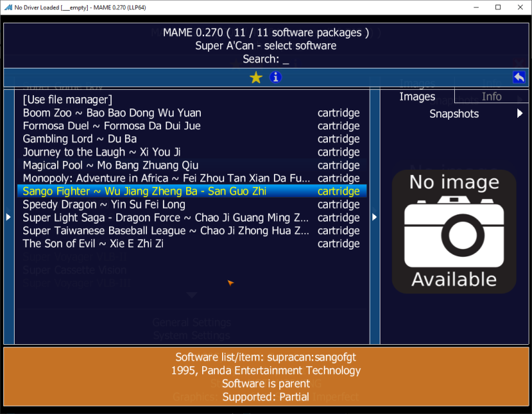Screen dimensions: 532x414
Task: Select Super Taiwanese Baseball League entry
Action: [192, 230]
